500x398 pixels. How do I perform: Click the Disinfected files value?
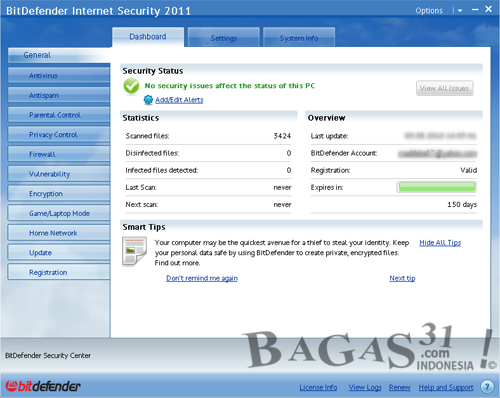289,153
